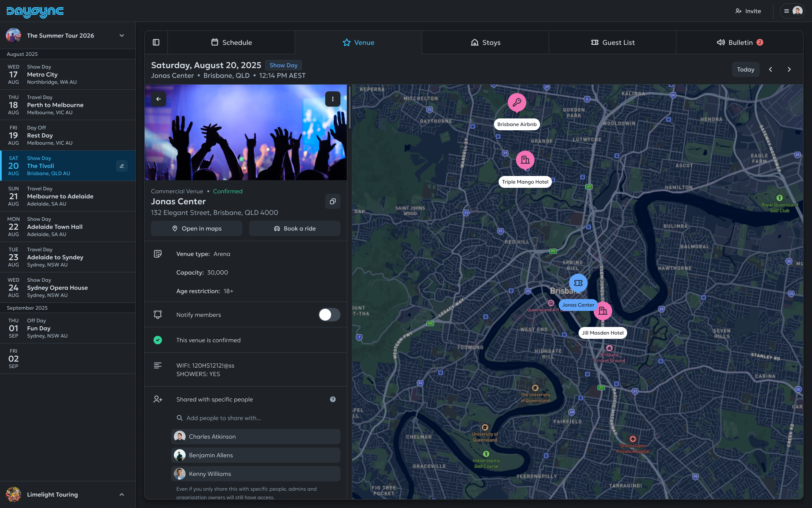Select the Brisbane Airbnb key pin on map
The height and width of the screenshot is (508, 812).
517,102
